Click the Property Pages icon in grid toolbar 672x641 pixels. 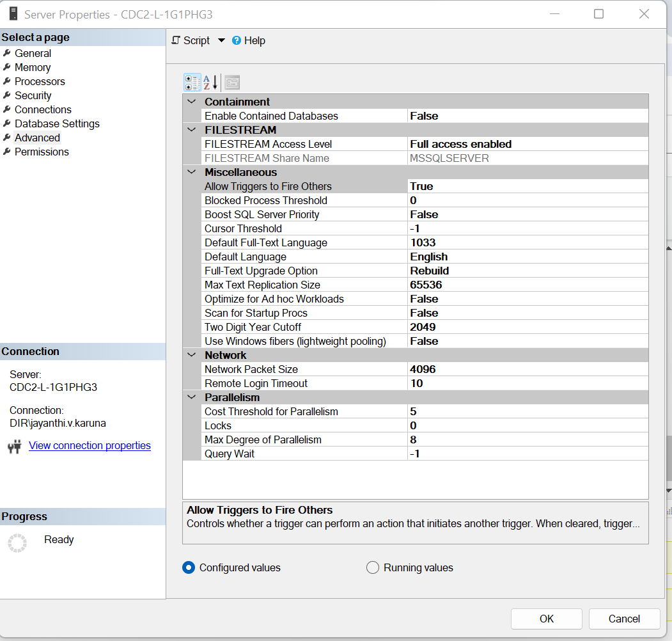[x=232, y=83]
